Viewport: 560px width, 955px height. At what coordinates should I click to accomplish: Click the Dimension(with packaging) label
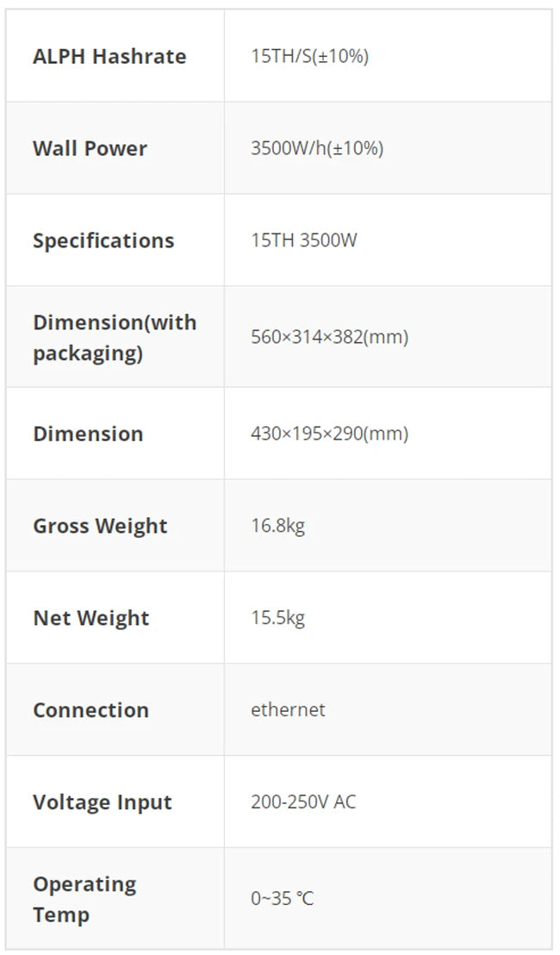point(115,337)
